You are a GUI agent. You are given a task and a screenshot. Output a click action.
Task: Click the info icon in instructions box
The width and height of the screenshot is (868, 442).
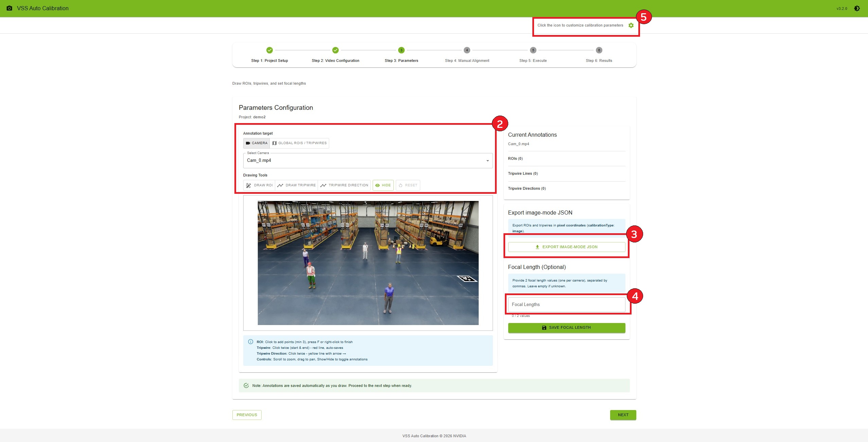[x=250, y=342]
